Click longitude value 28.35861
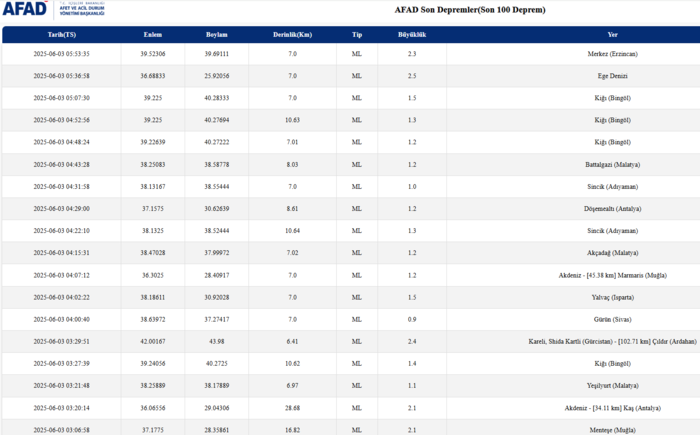The width and height of the screenshot is (700, 435). 217,430
